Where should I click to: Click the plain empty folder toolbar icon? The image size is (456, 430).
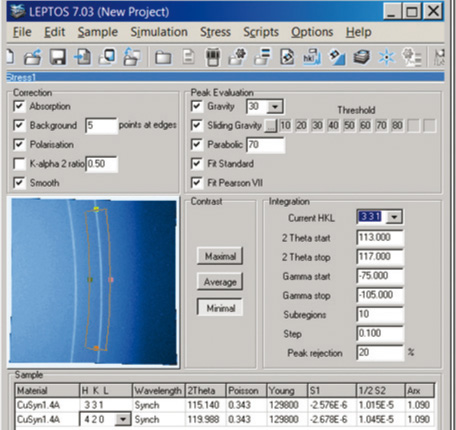163,57
